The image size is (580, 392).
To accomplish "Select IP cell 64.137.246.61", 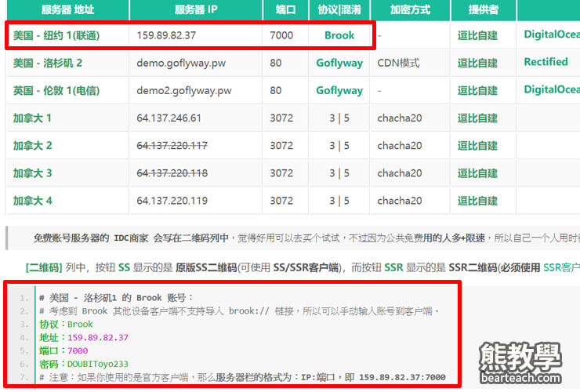I will click(169, 118).
